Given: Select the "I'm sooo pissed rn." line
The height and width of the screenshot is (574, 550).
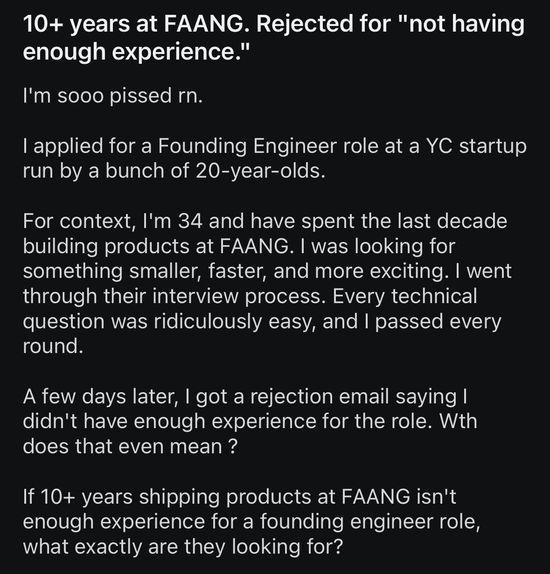Looking at the screenshot, I should pos(113,96).
